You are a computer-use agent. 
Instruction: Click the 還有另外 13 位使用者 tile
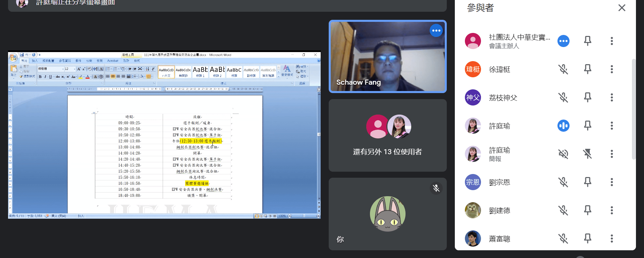pyautogui.click(x=387, y=135)
